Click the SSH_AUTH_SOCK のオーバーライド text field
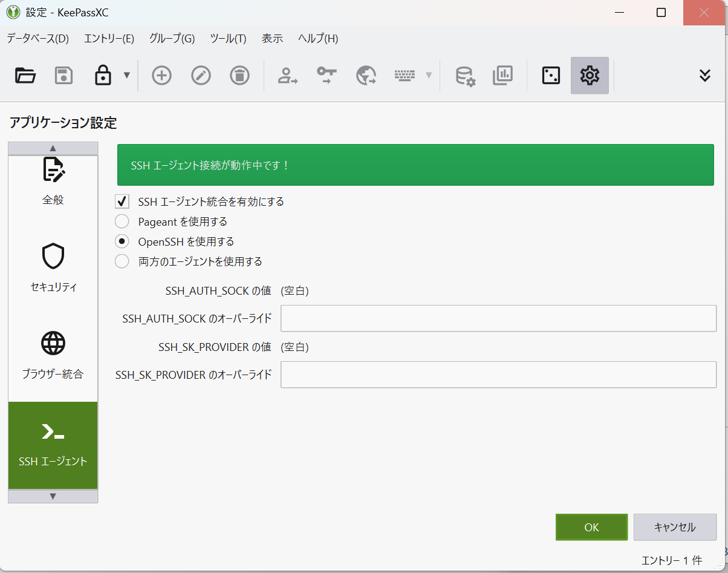Screen dimensions: 728x573 (498, 318)
